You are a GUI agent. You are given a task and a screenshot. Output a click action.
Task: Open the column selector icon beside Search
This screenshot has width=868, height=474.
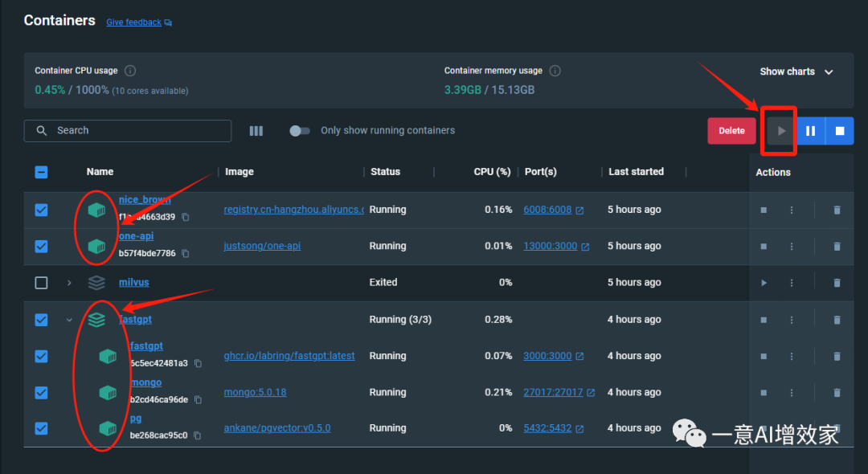pyautogui.click(x=256, y=131)
